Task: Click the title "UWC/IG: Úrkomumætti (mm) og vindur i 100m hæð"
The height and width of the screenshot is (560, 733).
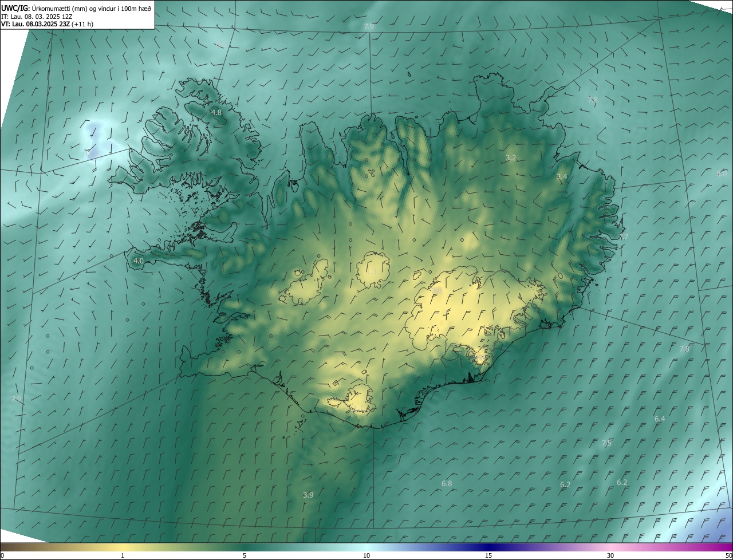Action: [76, 8]
